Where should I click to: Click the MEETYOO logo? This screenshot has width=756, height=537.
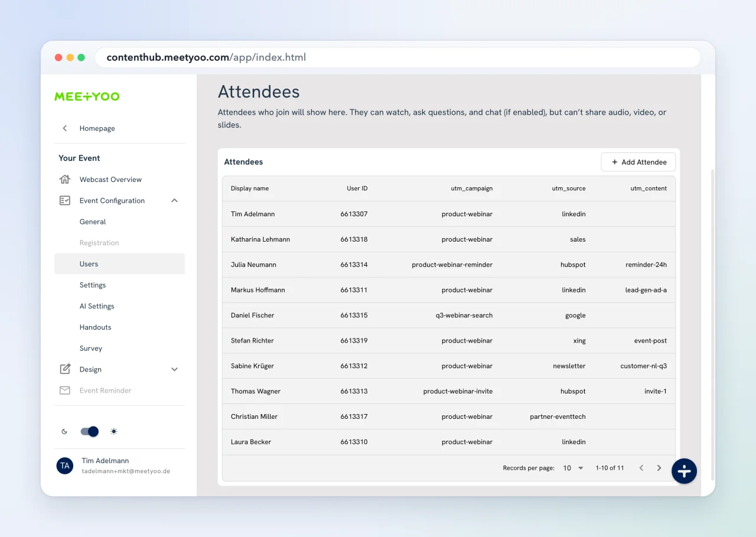(x=87, y=96)
